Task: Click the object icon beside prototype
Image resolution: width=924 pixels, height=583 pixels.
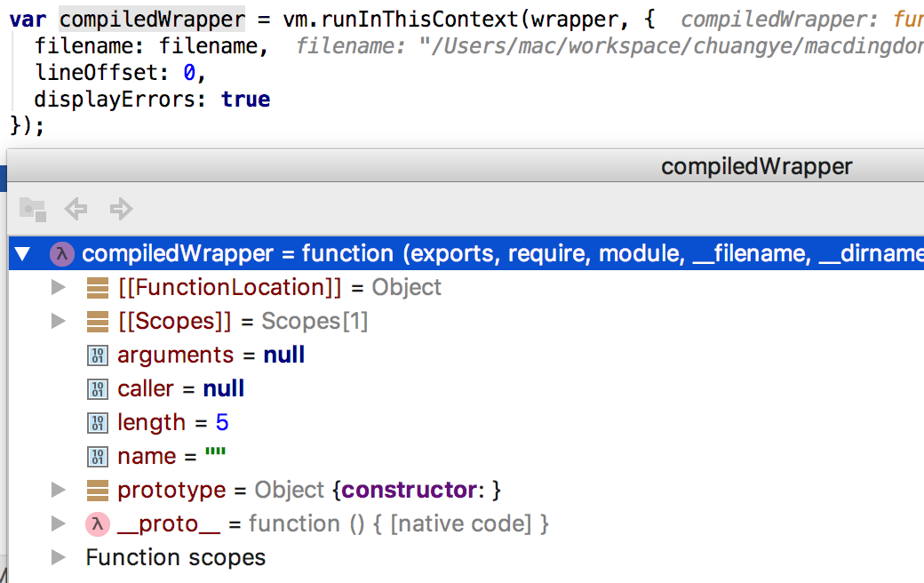Action: [x=98, y=490]
